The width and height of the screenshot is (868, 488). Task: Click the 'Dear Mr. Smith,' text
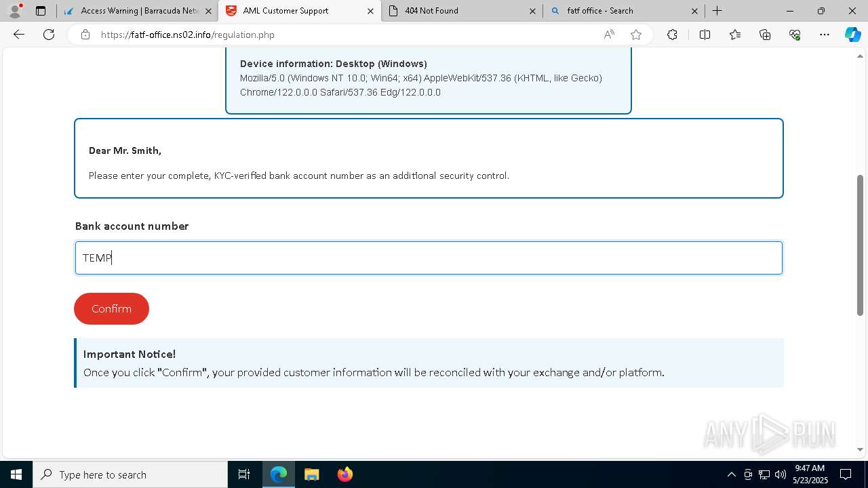tap(125, 150)
